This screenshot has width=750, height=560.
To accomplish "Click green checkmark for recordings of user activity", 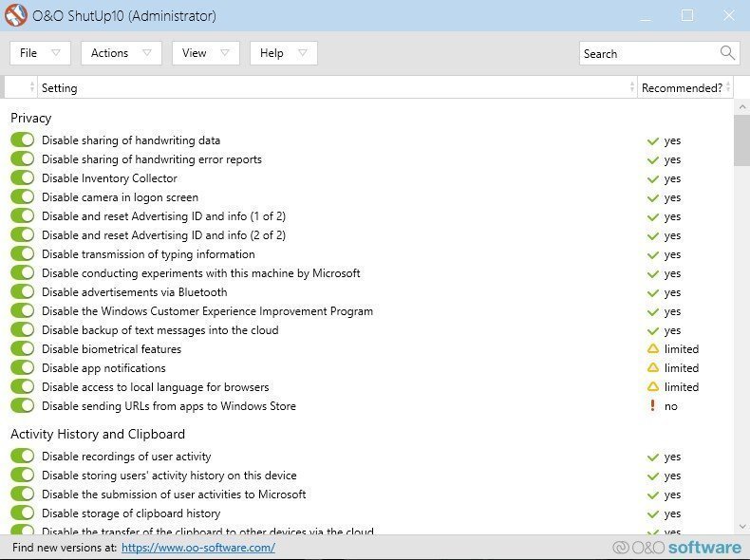I will 652,457.
